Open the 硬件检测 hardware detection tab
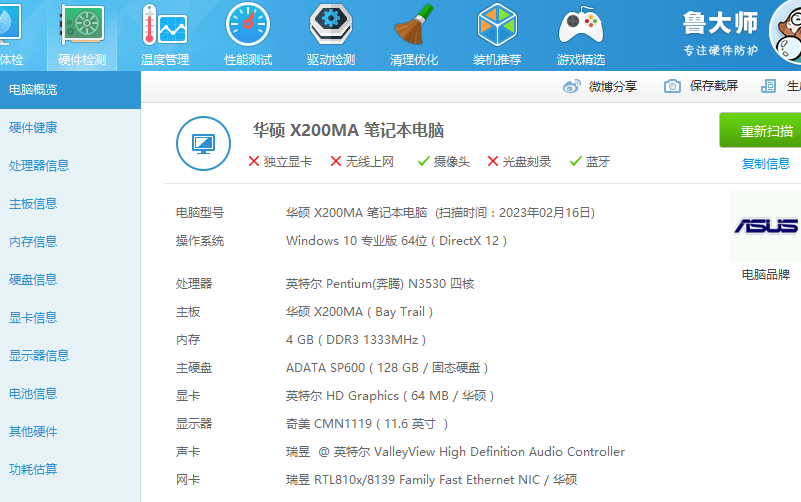 (x=82, y=35)
